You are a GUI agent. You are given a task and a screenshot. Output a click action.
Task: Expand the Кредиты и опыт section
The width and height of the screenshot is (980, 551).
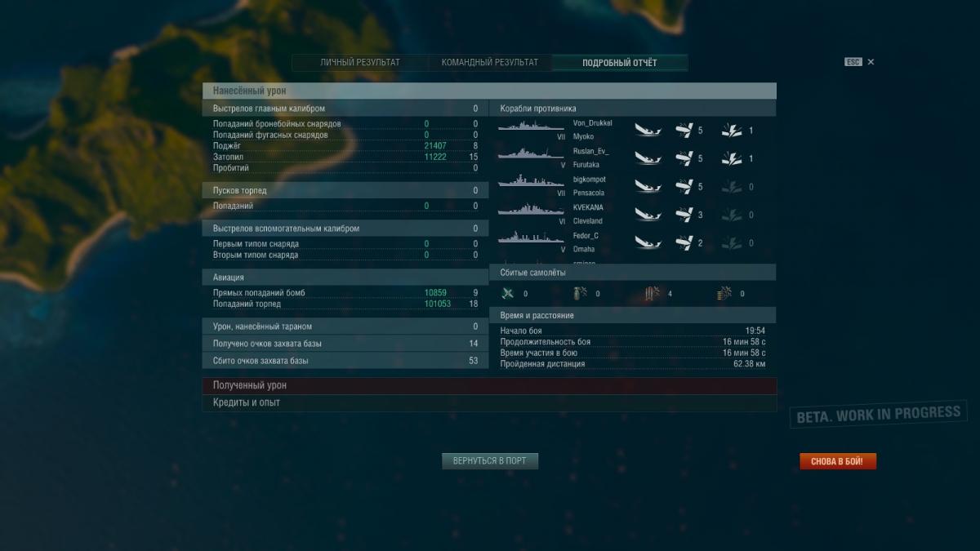tap(489, 402)
